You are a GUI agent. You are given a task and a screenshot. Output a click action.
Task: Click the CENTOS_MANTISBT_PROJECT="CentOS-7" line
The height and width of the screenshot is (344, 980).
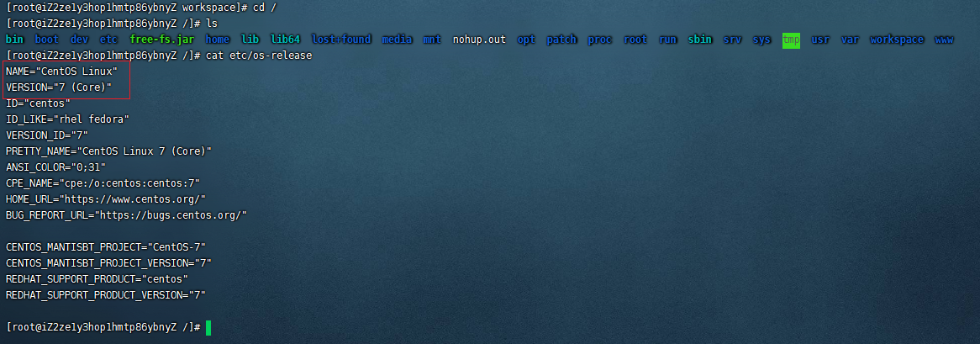[106, 247]
